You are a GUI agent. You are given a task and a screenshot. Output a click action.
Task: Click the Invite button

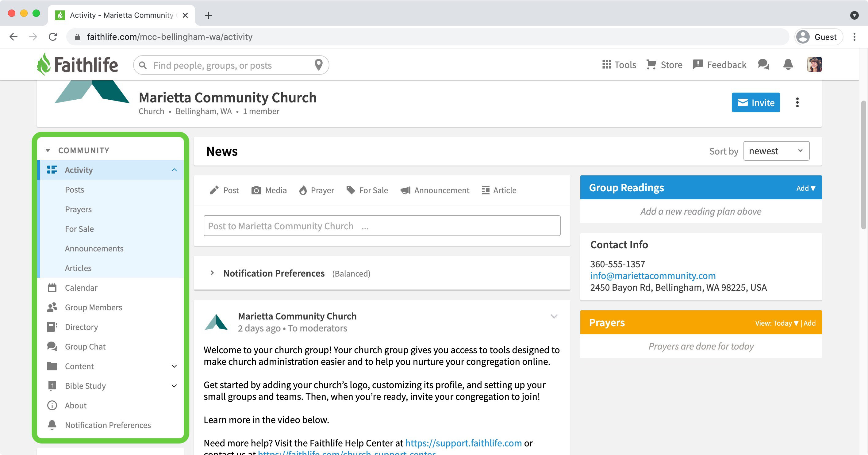[756, 102]
